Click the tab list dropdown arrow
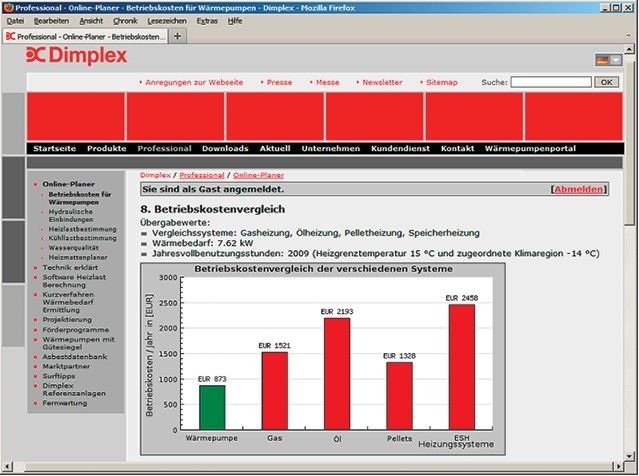The image size is (639, 476). pyautogui.click(x=628, y=36)
